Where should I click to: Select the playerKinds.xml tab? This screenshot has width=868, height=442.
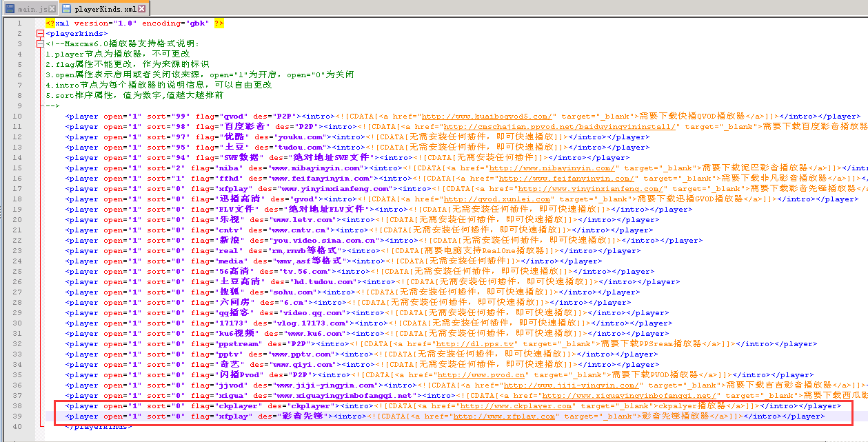click(x=104, y=9)
